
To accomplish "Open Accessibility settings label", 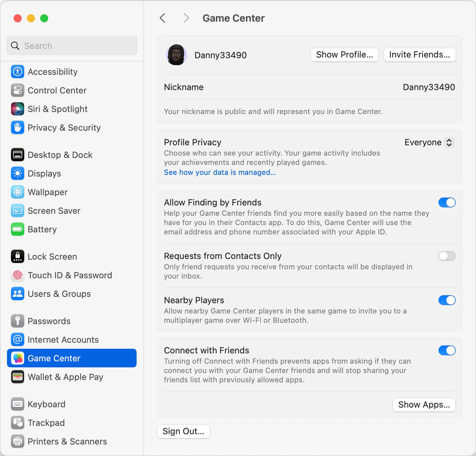I will pyautogui.click(x=53, y=72).
